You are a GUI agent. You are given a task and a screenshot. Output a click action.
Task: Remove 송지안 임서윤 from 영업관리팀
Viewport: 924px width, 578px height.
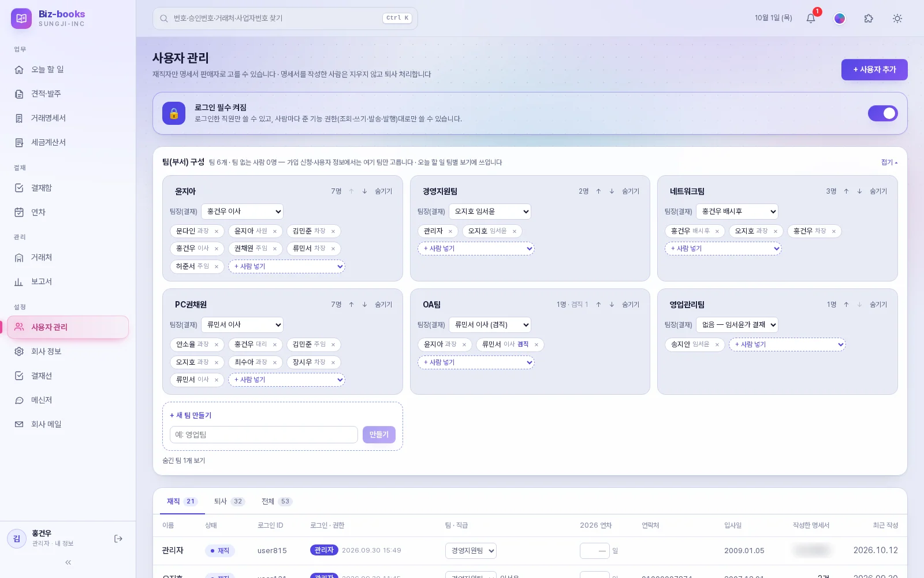point(717,344)
